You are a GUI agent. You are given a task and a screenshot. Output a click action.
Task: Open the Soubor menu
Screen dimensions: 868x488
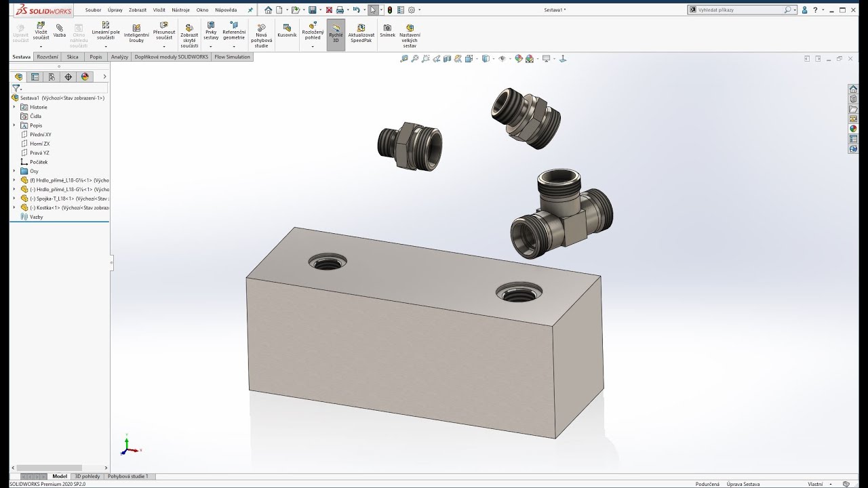pyautogui.click(x=94, y=10)
